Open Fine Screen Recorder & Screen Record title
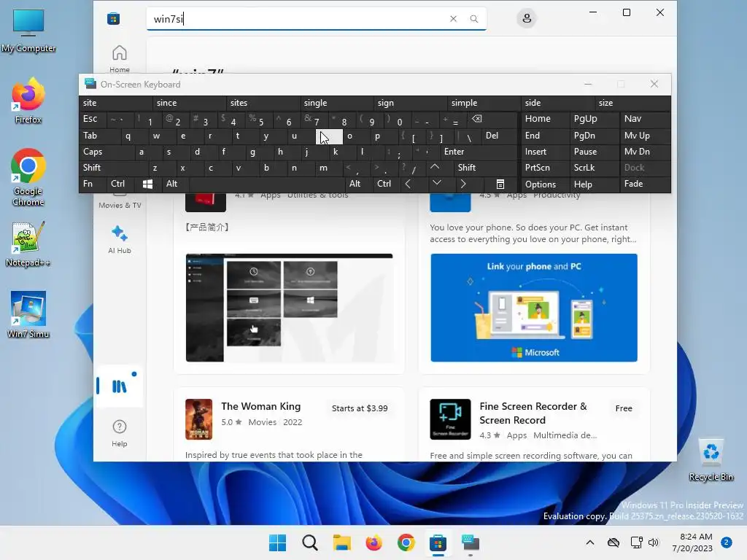The image size is (747, 560). tap(533, 413)
